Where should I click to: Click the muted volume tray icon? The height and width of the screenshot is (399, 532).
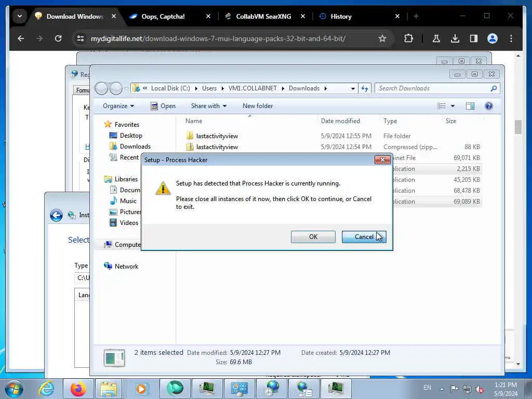click(x=480, y=389)
